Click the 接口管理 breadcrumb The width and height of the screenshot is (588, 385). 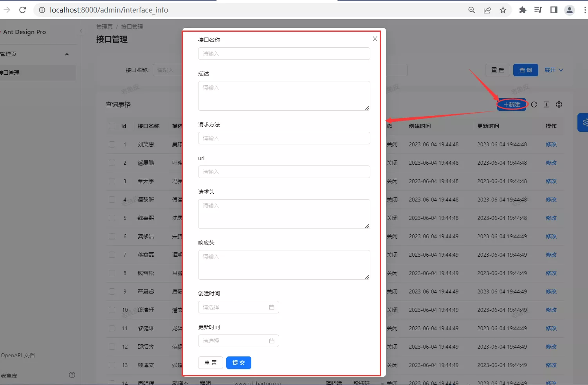coord(132,27)
